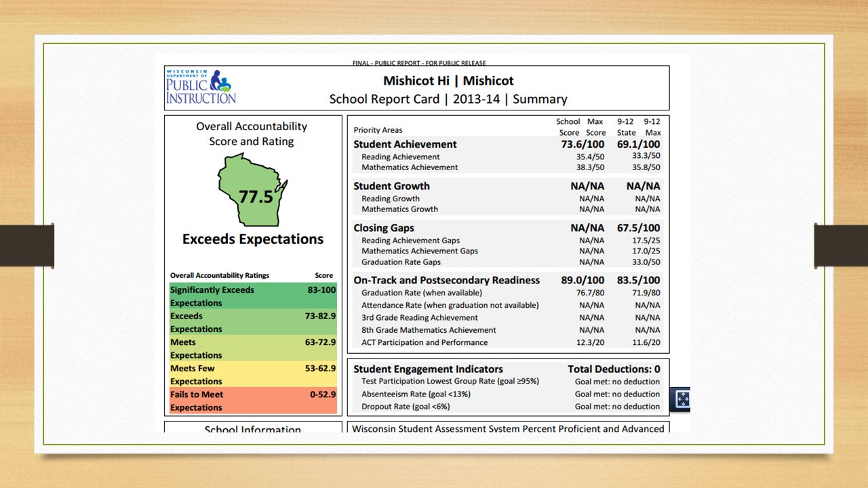Click the 'Student Achievement' section heading
This screenshot has height=488, width=868.
(x=406, y=144)
